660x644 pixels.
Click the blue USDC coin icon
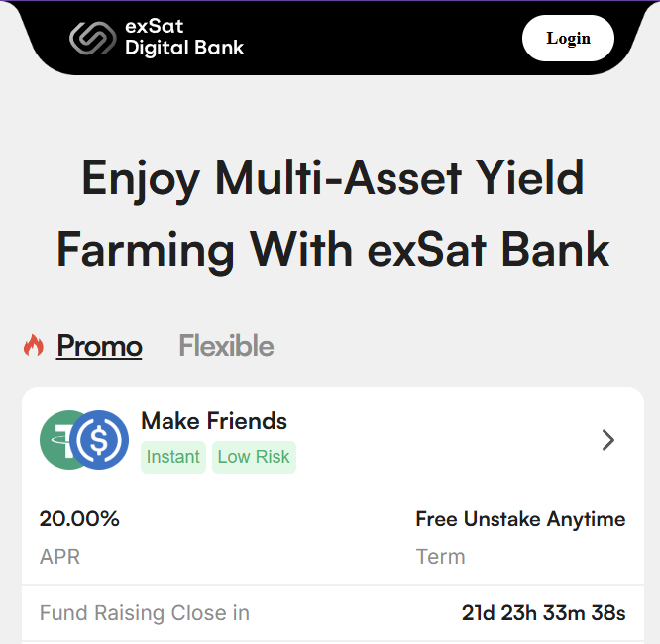click(x=99, y=440)
